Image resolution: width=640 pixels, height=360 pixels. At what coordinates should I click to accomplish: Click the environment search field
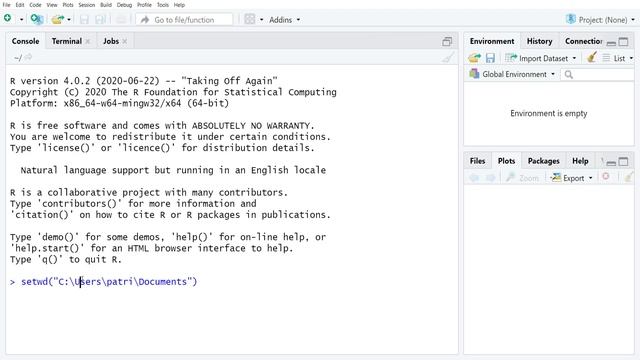pos(598,74)
